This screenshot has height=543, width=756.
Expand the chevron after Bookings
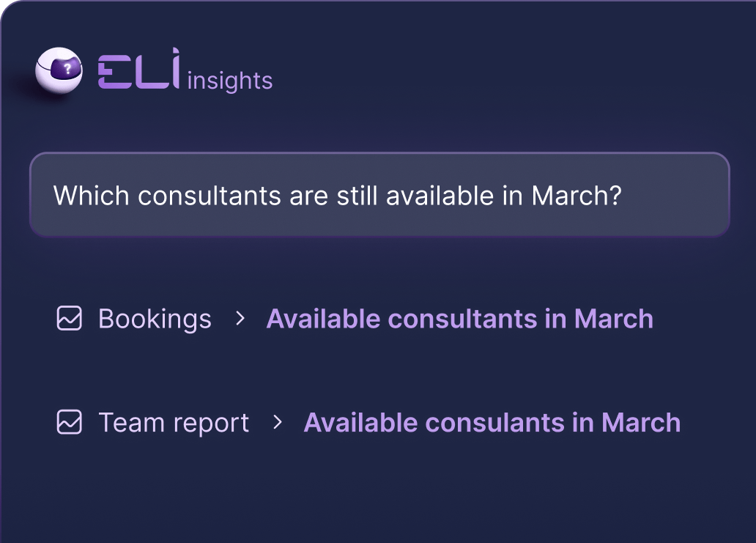[x=240, y=319]
